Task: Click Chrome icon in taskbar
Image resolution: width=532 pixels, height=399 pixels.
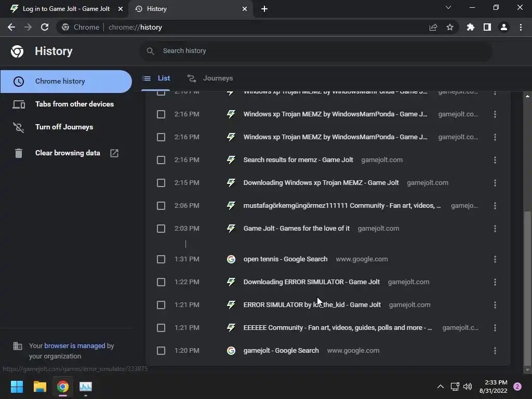Action: 63,387
